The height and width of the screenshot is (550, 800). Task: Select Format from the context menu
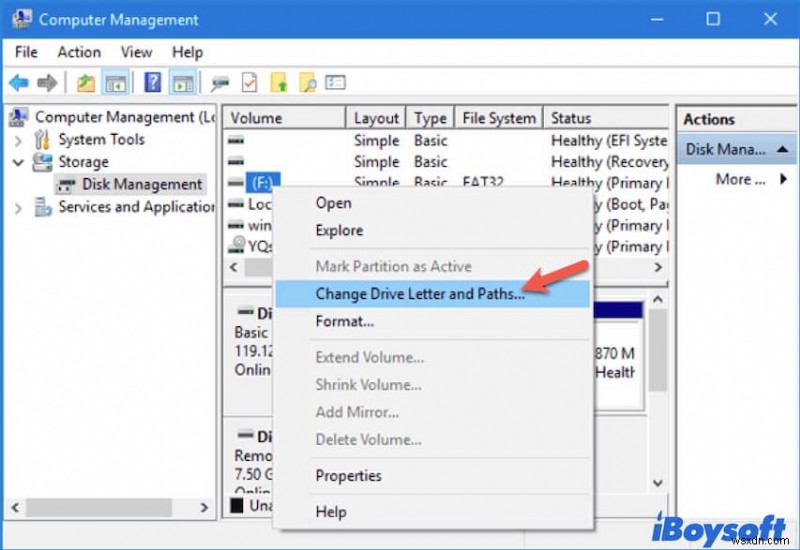[433, 321]
